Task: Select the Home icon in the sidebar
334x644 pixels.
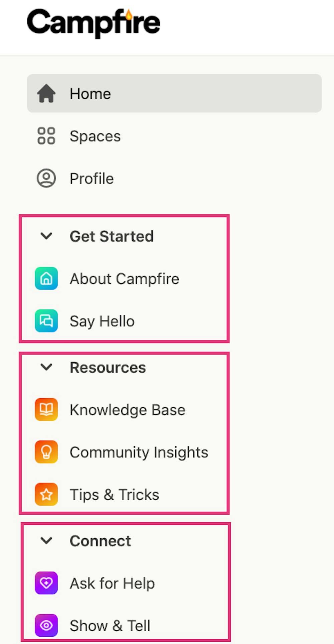Action: (x=46, y=94)
